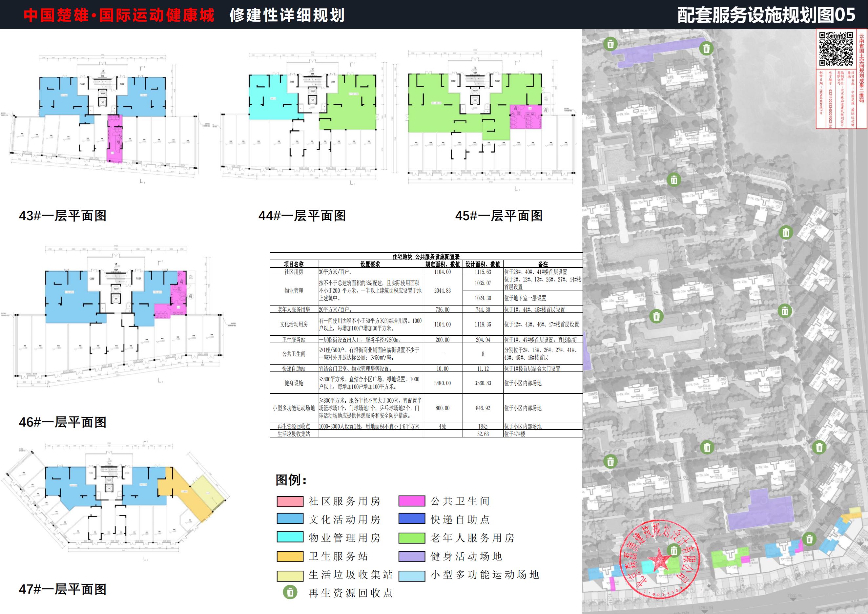The height and width of the screenshot is (614, 868).
Task: Click the caption 47#一层平面图
Action: click(x=63, y=589)
